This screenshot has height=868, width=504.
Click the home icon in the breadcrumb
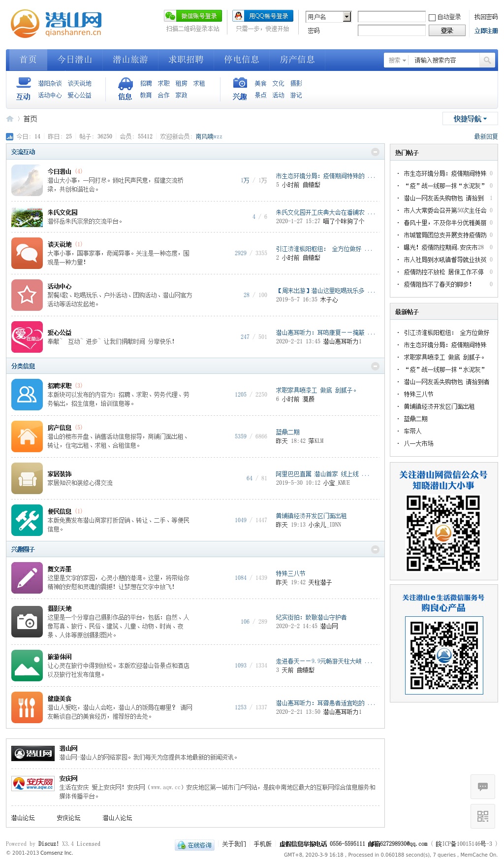pos(10,119)
